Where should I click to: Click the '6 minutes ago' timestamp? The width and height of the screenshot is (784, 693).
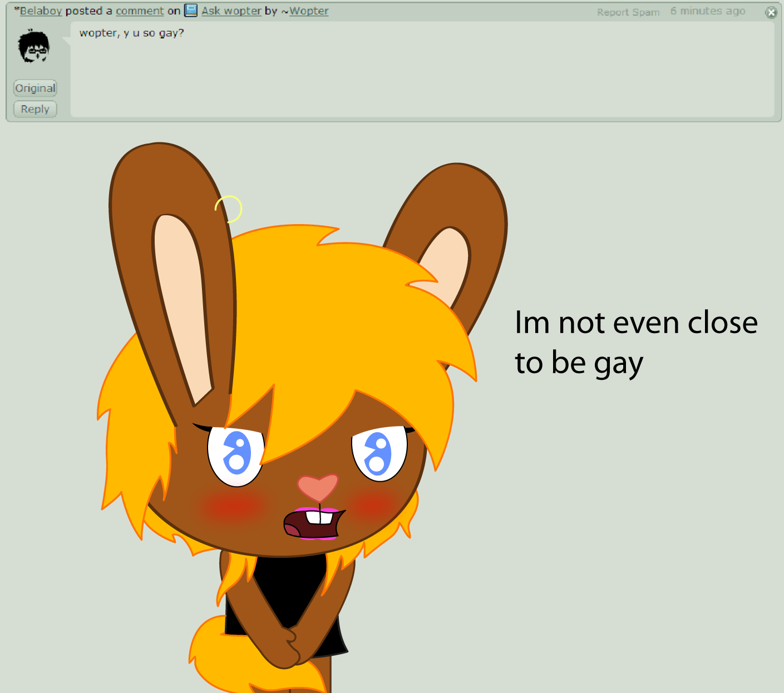pyautogui.click(x=708, y=11)
